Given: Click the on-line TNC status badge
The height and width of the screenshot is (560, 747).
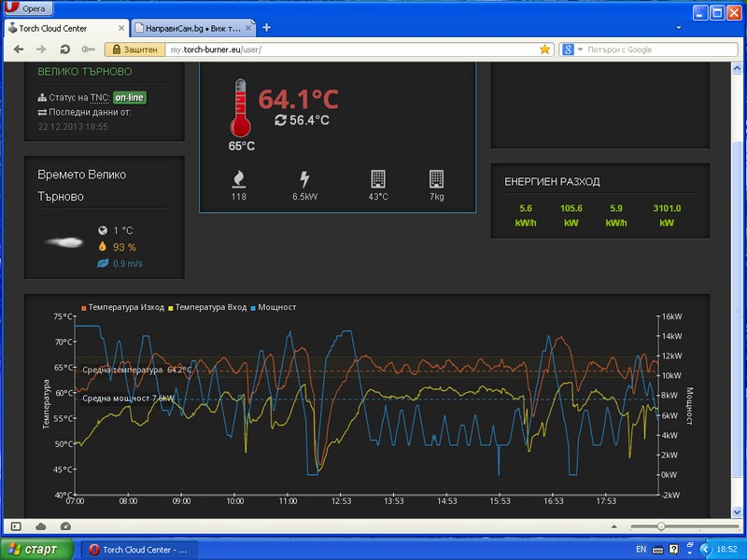Looking at the screenshot, I should click(x=130, y=97).
